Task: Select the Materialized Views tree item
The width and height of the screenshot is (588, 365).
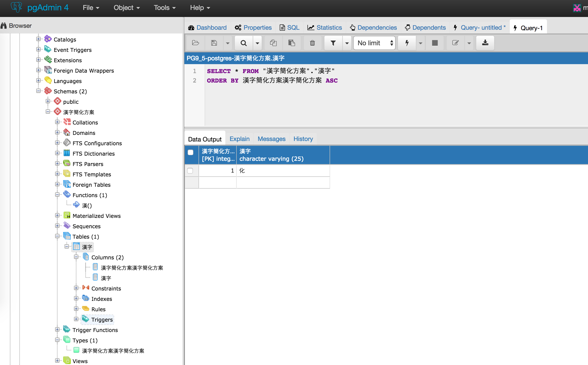Action: pos(96,216)
